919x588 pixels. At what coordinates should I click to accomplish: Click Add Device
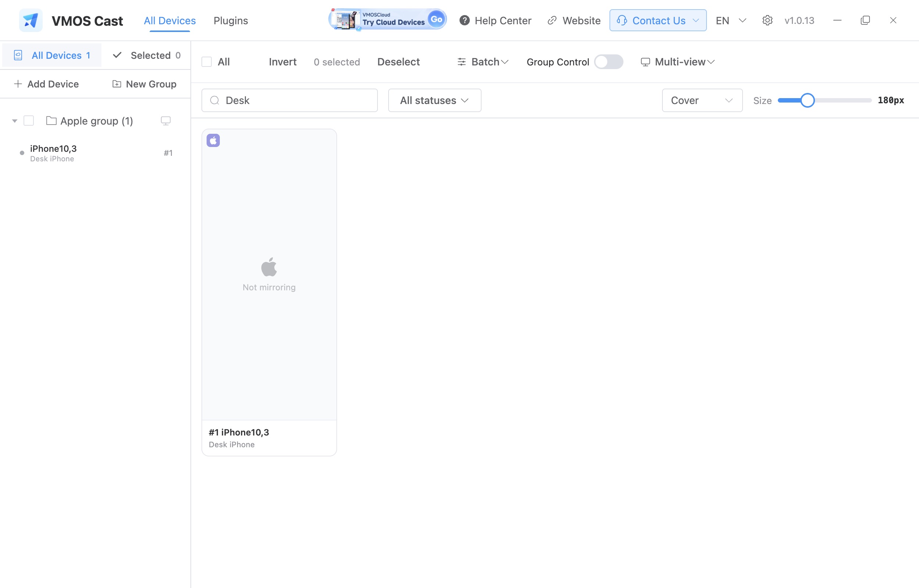click(x=46, y=84)
